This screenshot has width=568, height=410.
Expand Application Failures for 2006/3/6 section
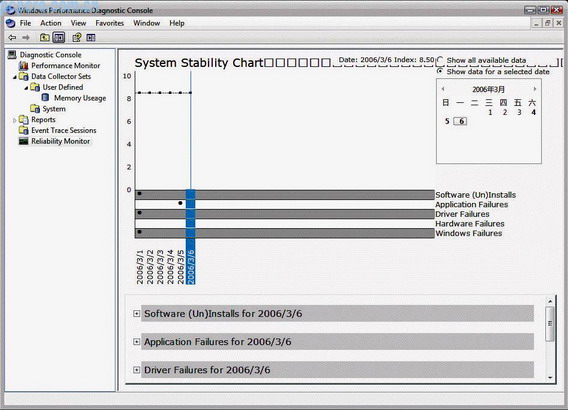137,342
